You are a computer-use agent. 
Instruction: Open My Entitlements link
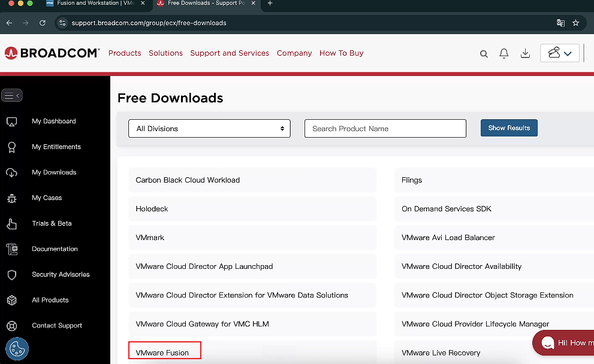[56, 147]
